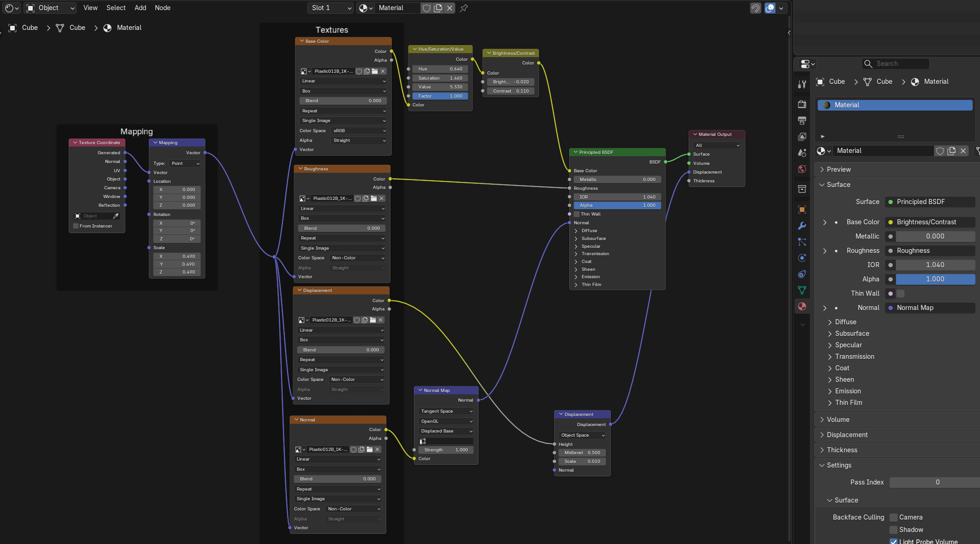
Task: Open Mapping node Type Point dropdown
Action: point(185,164)
